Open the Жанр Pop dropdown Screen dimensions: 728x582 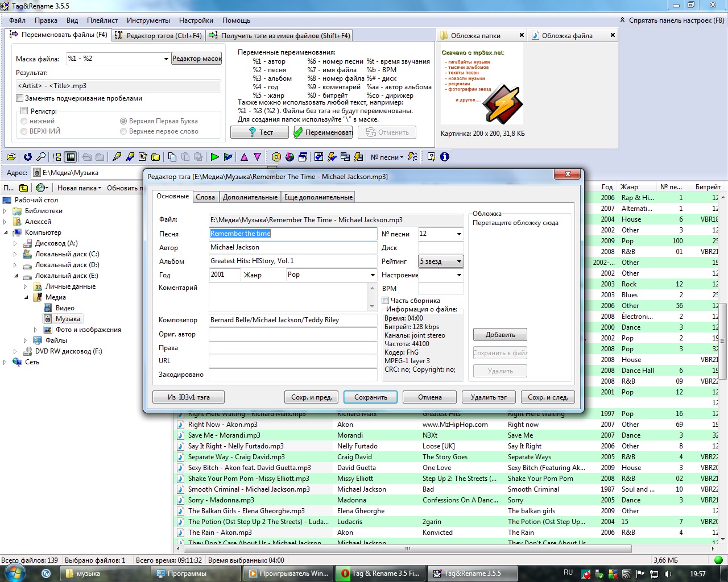[373, 275]
